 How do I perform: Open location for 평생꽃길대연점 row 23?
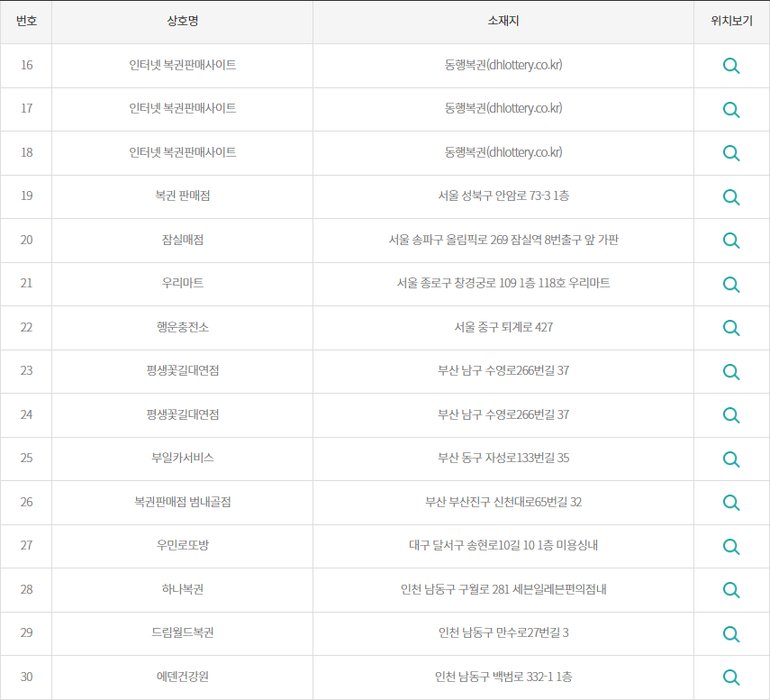[730, 371]
